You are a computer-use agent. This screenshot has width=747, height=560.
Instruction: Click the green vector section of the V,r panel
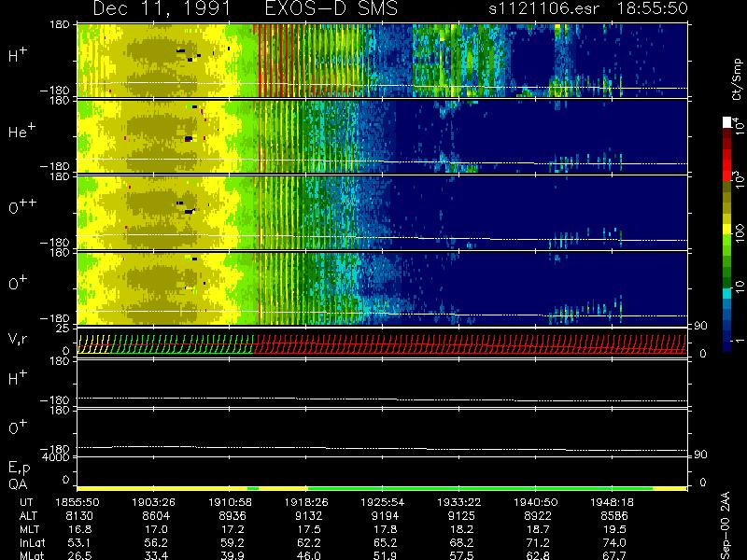pyautogui.click(x=181, y=343)
